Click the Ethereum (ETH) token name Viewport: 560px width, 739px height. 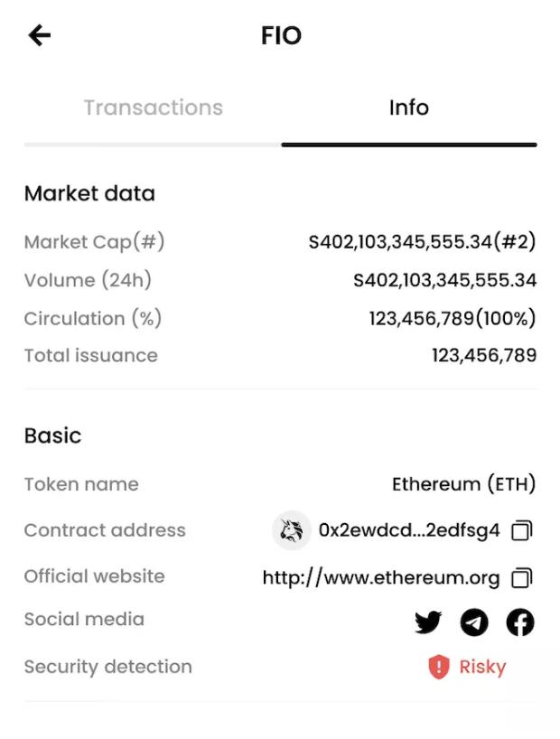[463, 484]
